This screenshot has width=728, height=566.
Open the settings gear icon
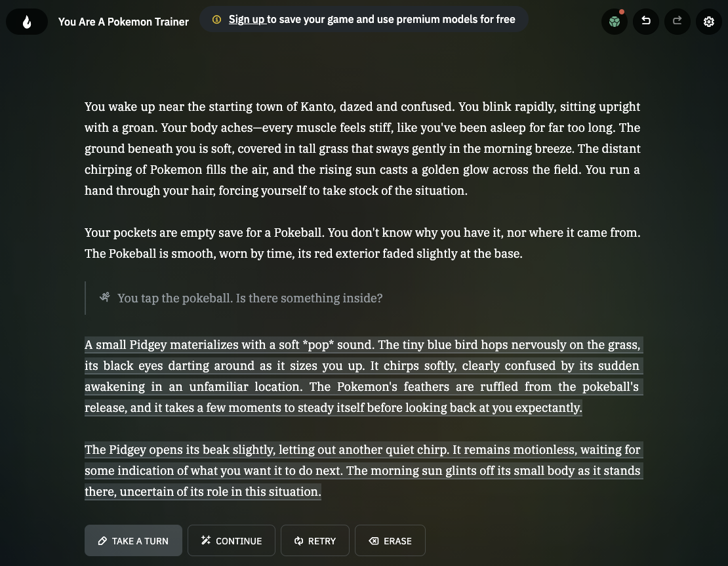[x=708, y=22]
